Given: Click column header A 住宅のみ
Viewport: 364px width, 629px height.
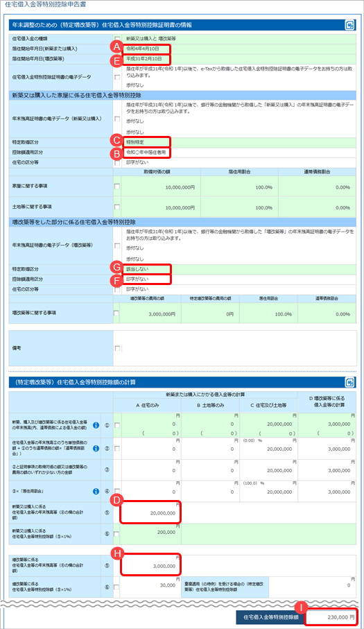Looking at the screenshot, I should click(148, 405).
